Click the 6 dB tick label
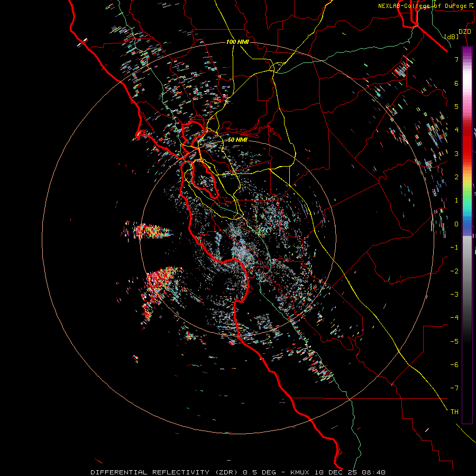Viewport: 476px width, 476px height. 456,83
